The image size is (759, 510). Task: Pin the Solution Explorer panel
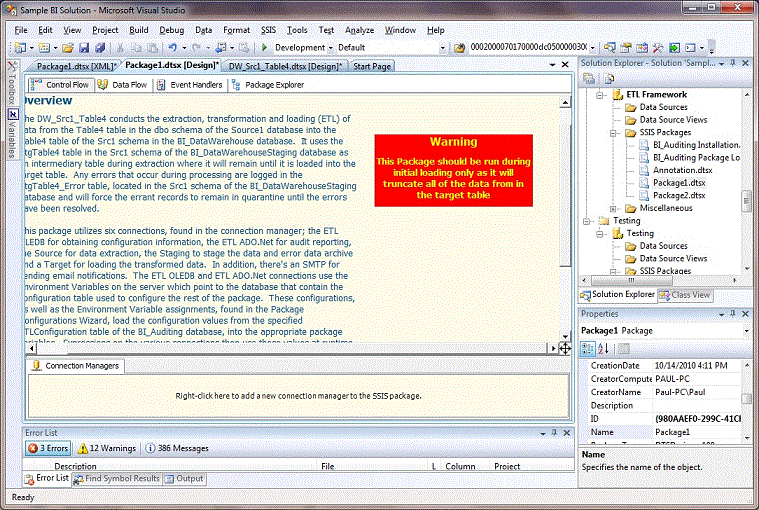pos(733,63)
